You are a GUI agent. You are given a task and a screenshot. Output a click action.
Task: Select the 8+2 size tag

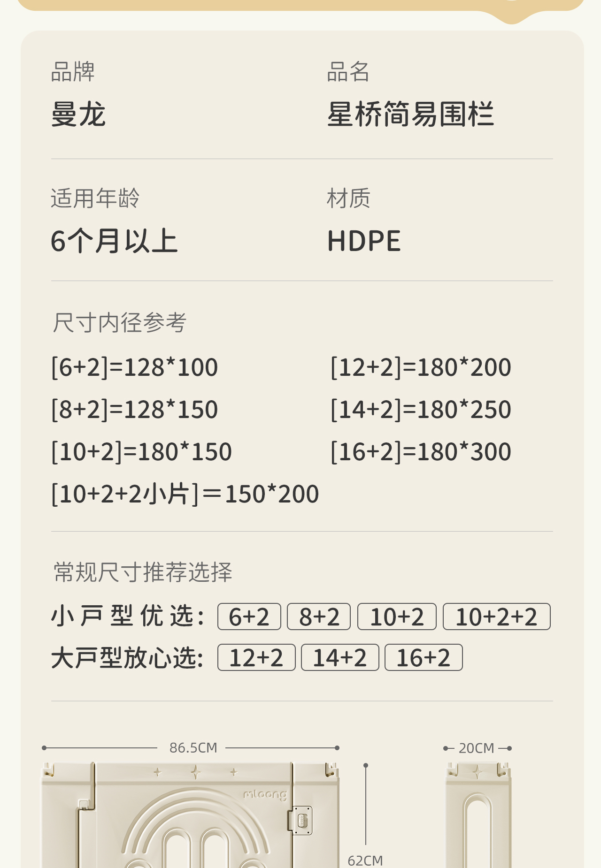pyautogui.click(x=319, y=617)
